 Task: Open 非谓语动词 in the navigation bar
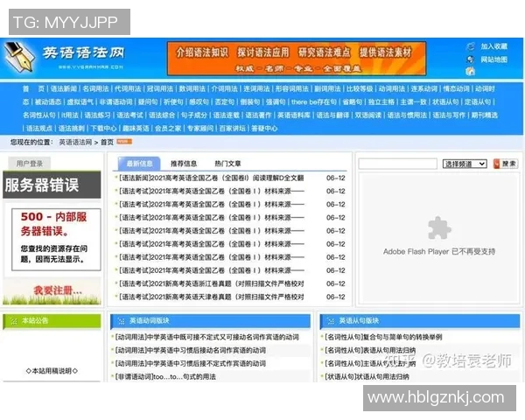coord(115,101)
